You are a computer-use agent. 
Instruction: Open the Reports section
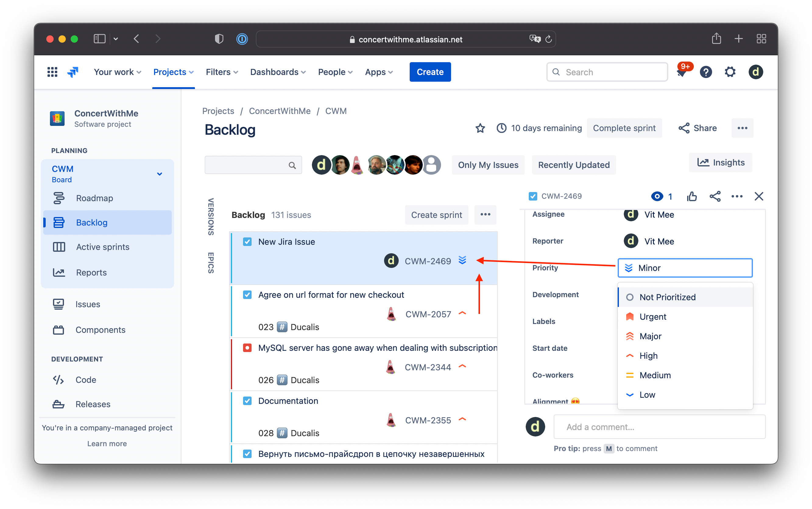click(91, 272)
